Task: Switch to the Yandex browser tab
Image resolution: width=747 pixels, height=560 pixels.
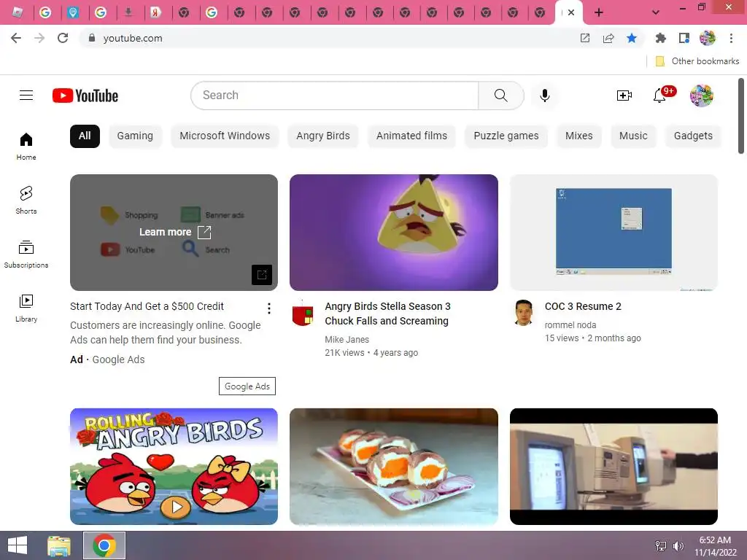Action: [x=156, y=12]
